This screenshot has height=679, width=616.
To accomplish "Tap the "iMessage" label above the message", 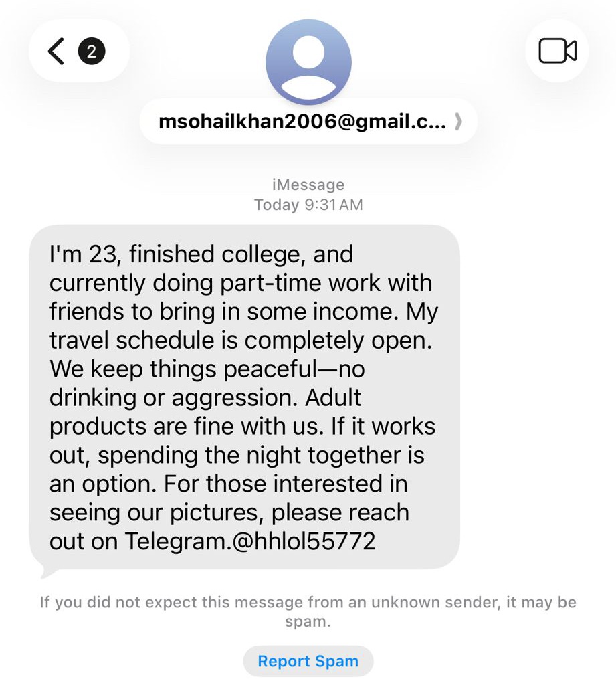I will [308, 184].
